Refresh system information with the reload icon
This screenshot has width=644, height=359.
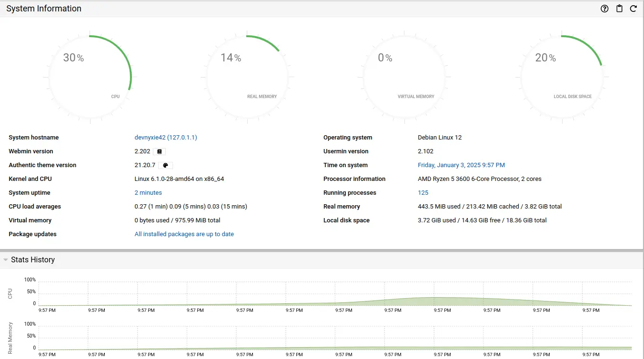pos(634,9)
